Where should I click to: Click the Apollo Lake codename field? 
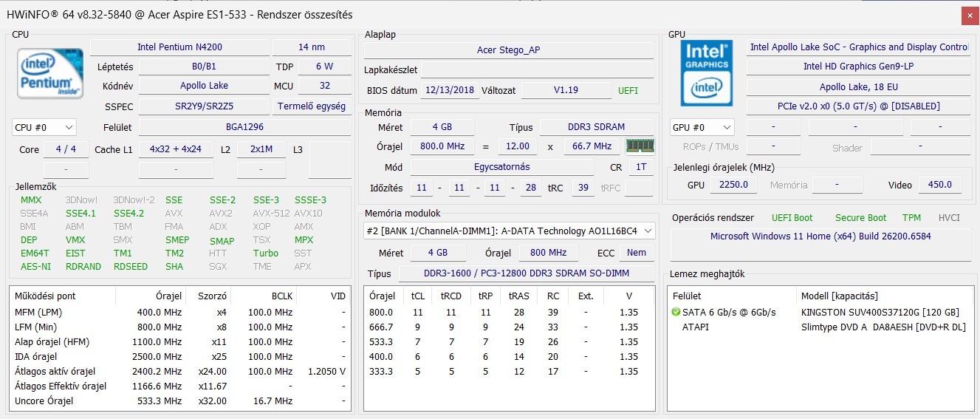click(204, 85)
